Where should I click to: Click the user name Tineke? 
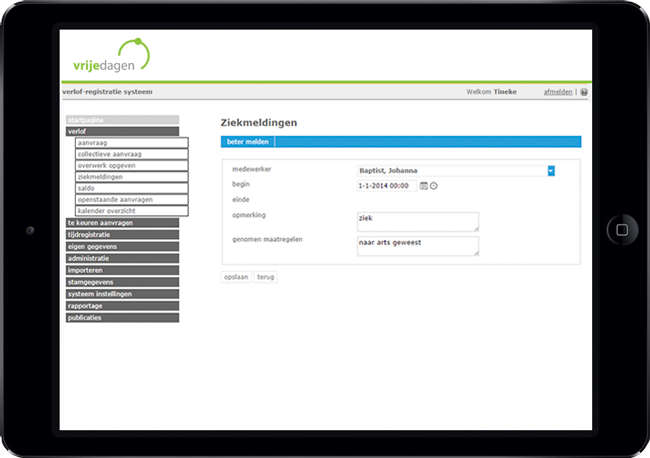click(x=505, y=92)
